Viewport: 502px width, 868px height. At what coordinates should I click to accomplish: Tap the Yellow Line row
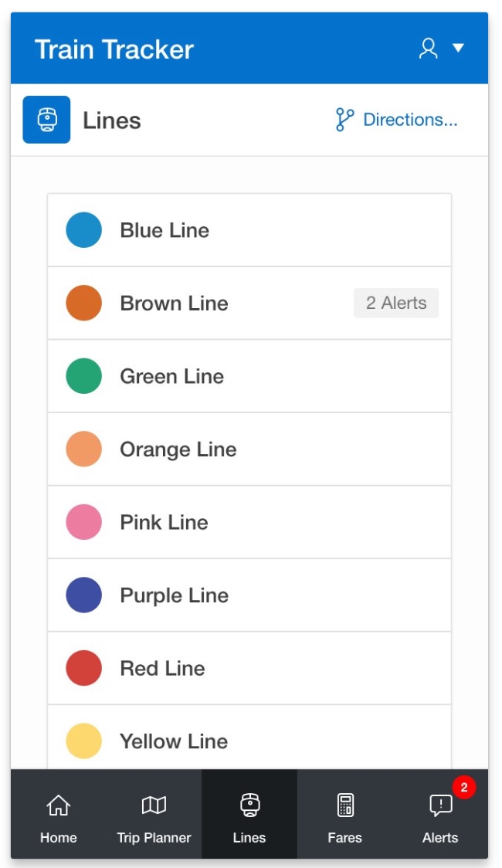[x=249, y=740]
